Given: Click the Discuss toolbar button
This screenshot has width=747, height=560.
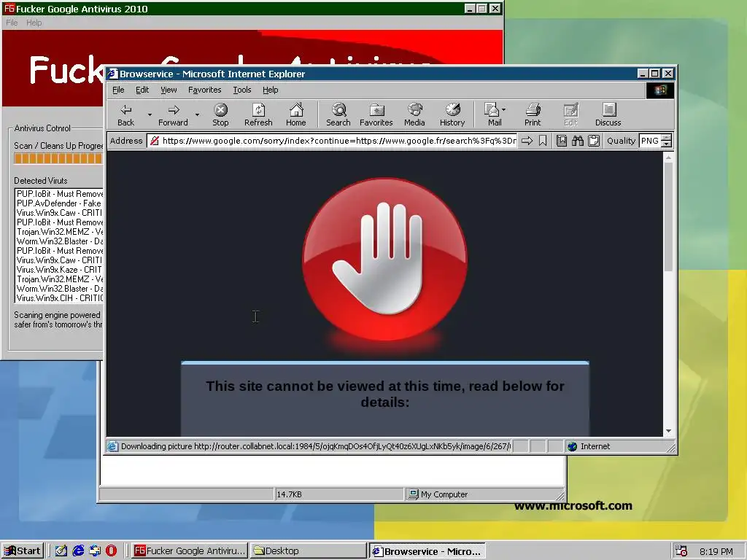Looking at the screenshot, I should 608,114.
